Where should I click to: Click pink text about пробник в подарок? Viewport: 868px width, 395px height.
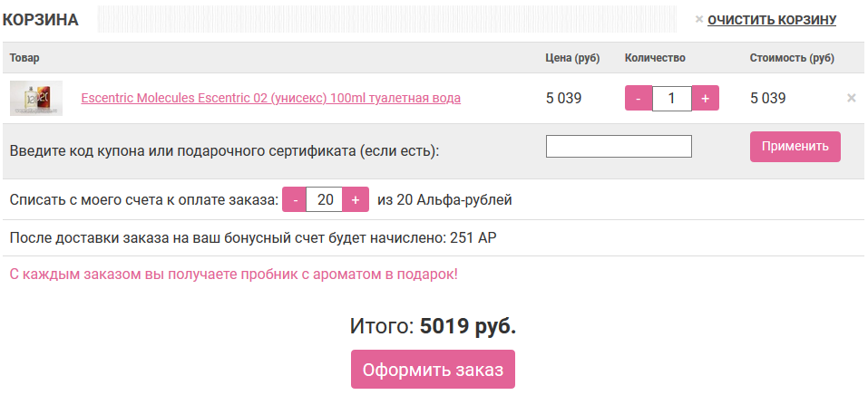[234, 274]
